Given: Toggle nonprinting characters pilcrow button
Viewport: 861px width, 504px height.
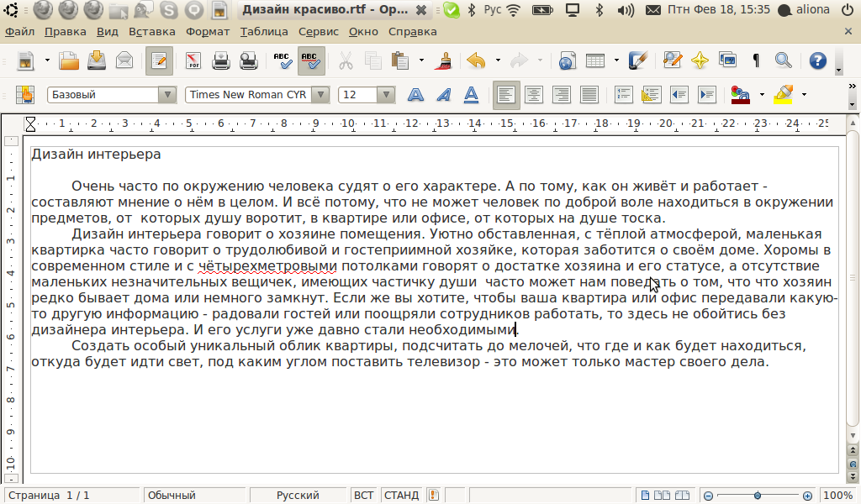Looking at the screenshot, I should pos(756,60).
